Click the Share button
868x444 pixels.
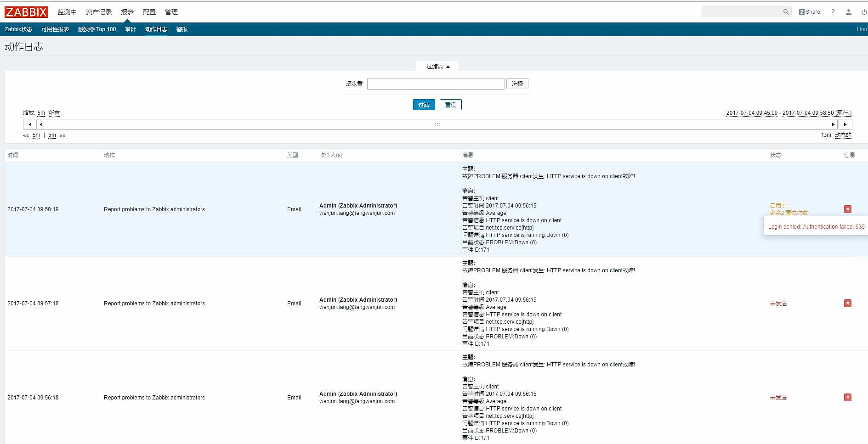pos(809,12)
